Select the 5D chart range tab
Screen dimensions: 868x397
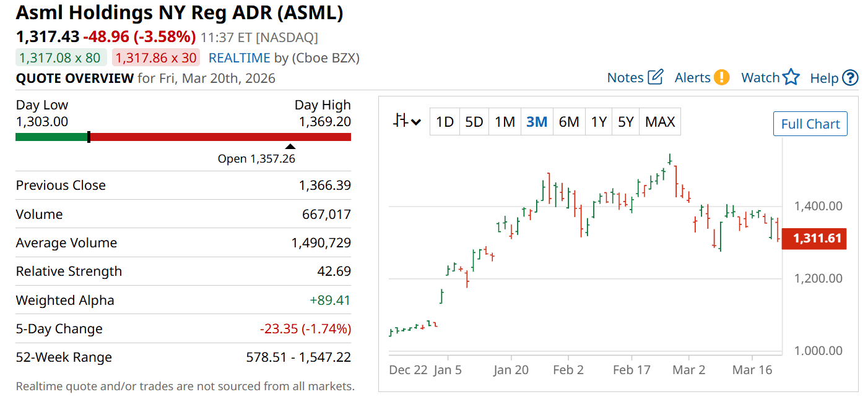tap(474, 122)
